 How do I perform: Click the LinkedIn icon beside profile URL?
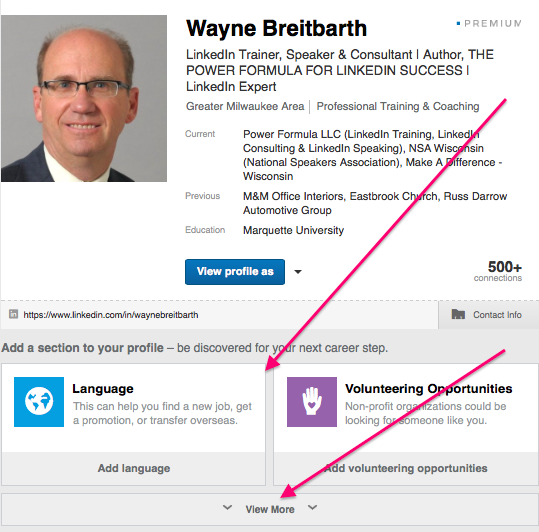(x=13, y=314)
